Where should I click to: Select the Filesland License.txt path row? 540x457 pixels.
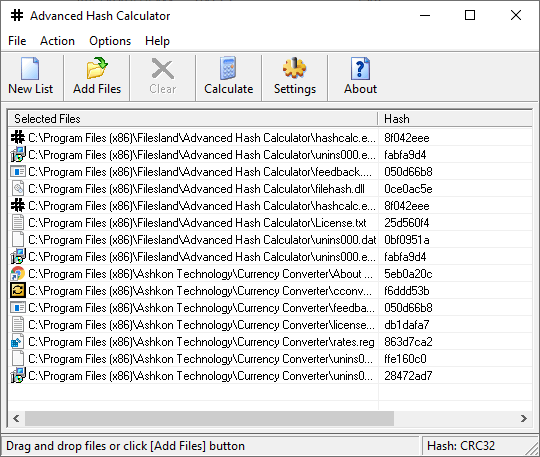tap(197, 222)
